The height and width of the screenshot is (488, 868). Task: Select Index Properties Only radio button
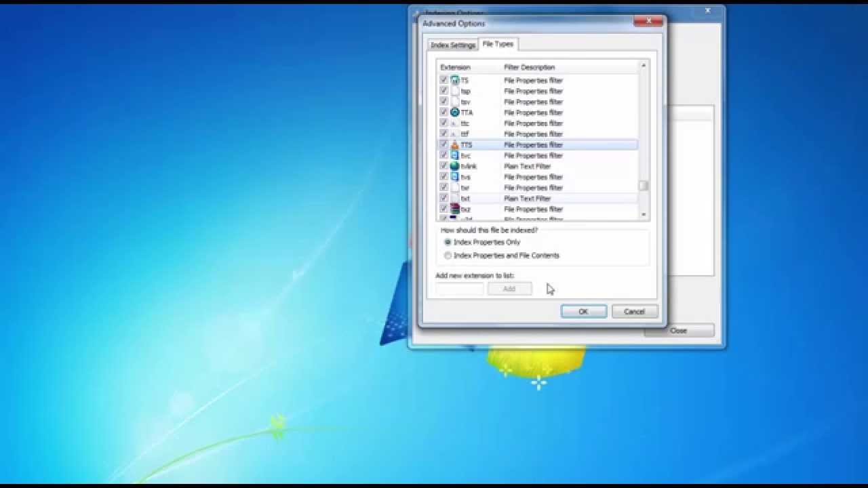[448, 242]
